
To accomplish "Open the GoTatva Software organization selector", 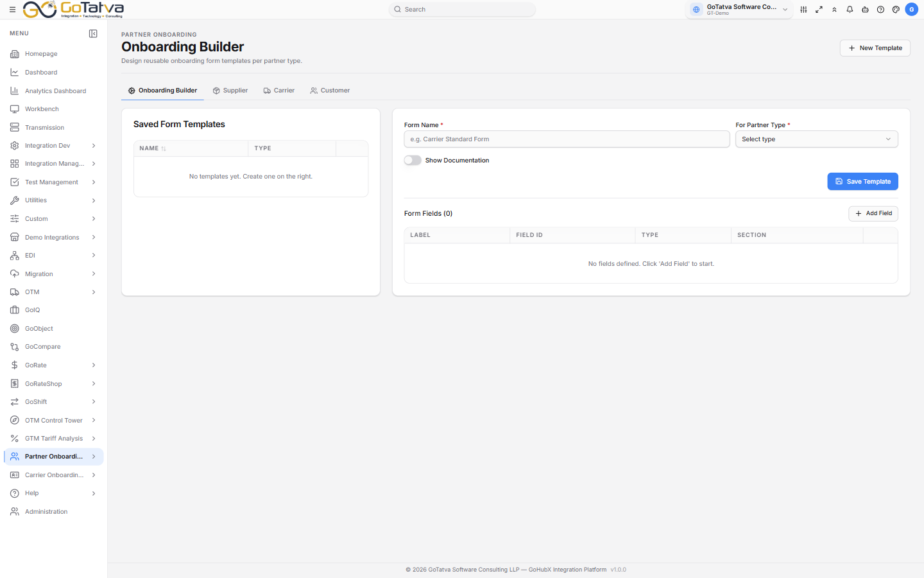I will tap(739, 10).
